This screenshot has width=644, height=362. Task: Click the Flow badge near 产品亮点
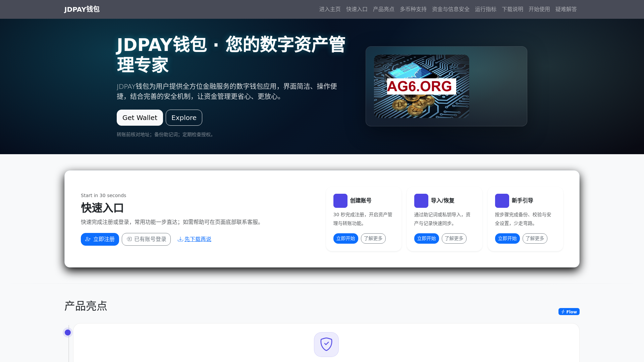tap(569, 312)
